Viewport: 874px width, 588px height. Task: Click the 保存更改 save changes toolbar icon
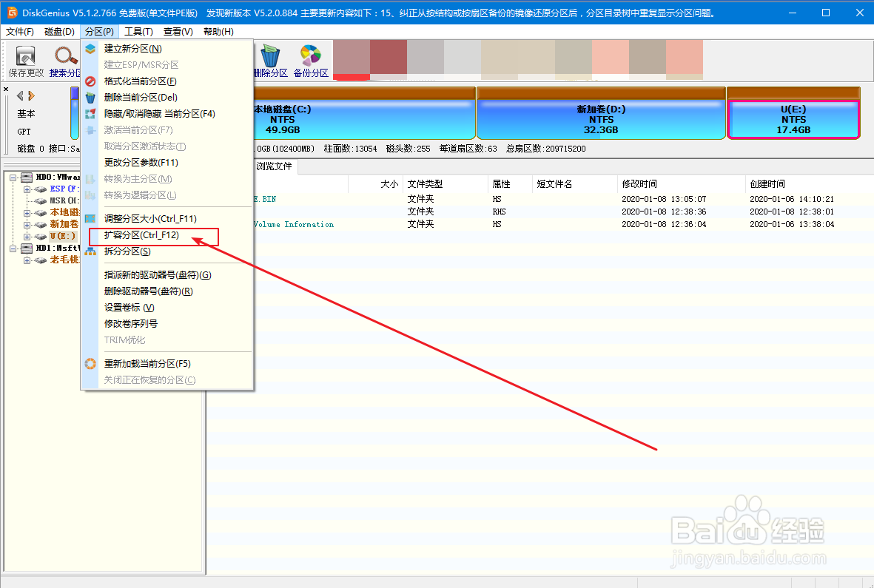(x=26, y=55)
